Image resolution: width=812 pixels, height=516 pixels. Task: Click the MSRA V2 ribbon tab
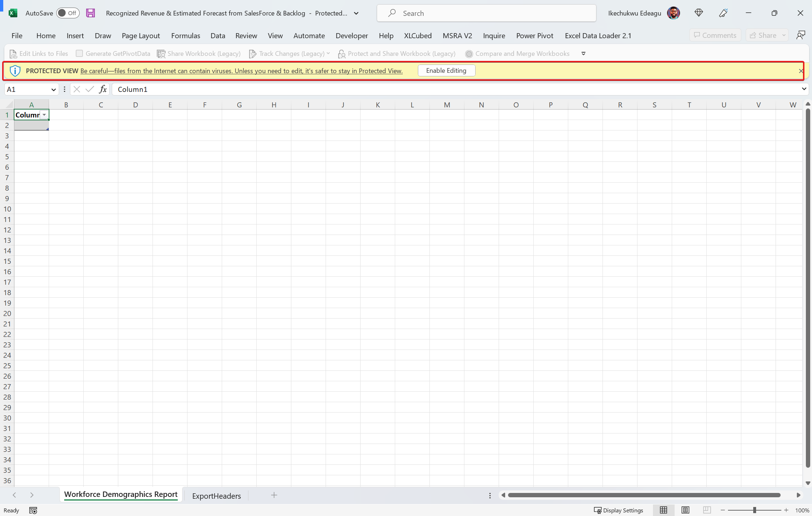click(457, 36)
